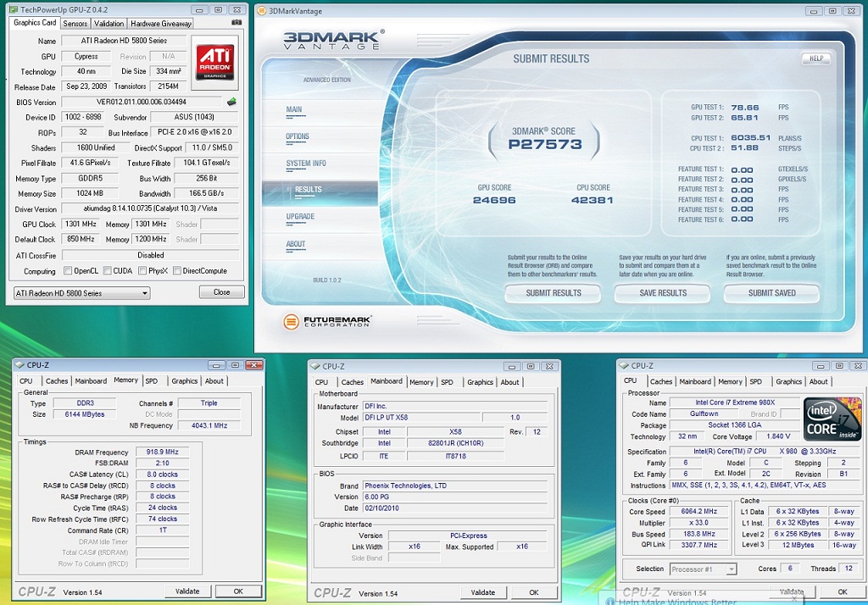Click the NB Frequency value 4043.1 MHz
The image size is (868, 605).
(x=209, y=425)
